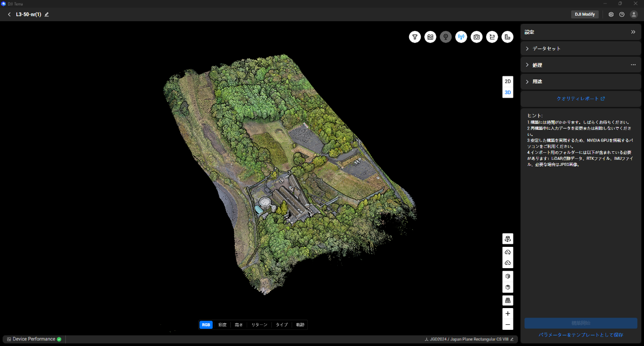Select the RGB display mode tab

point(206,325)
